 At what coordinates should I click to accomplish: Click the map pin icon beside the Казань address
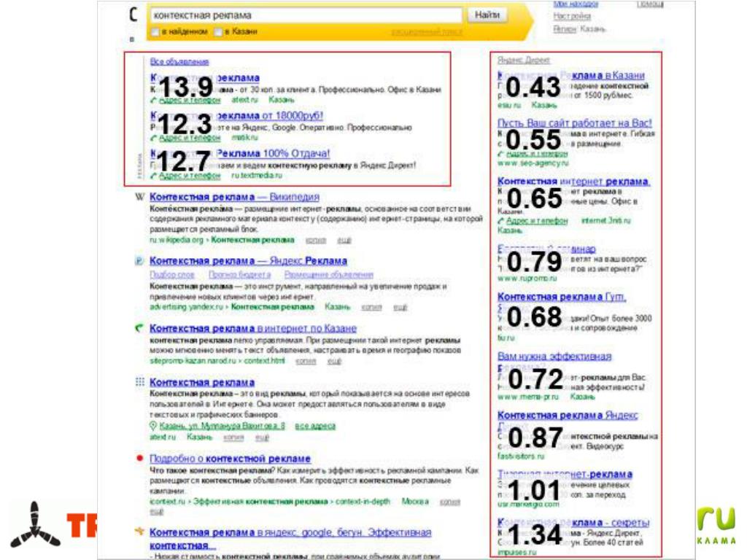pyautogui.click(x=153, y=426)
